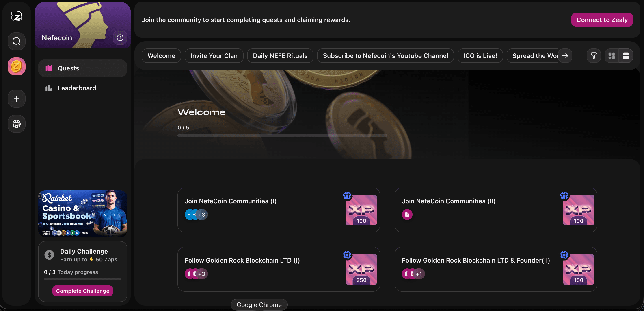Click the Google Chrome tooltip label

coord(259,305)
